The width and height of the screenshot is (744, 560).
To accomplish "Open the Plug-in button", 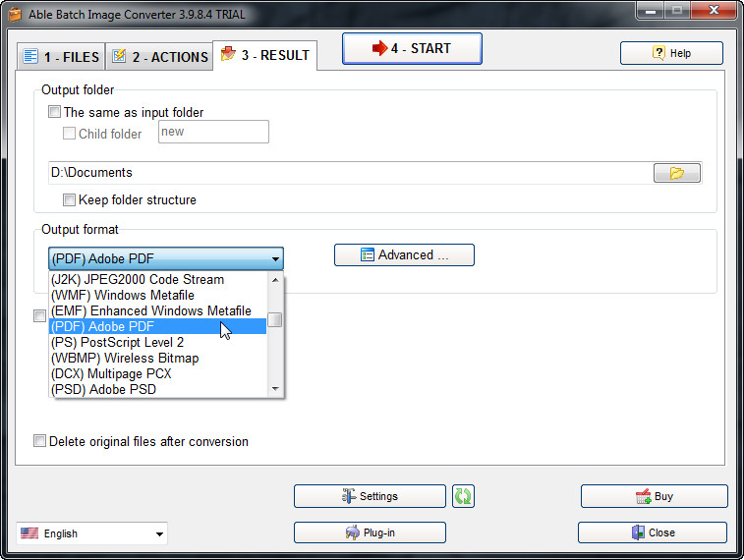I will [x=370, y=532].
